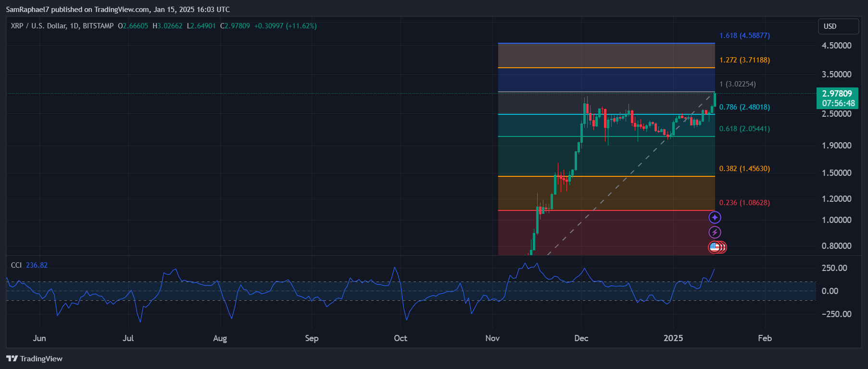Click the Aug label on time axis

pyautogui.click(x=220, y=339)
